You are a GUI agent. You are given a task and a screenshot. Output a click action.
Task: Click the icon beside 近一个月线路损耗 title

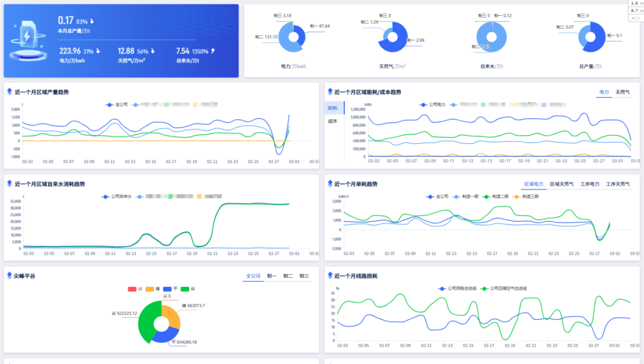point(329,276)
